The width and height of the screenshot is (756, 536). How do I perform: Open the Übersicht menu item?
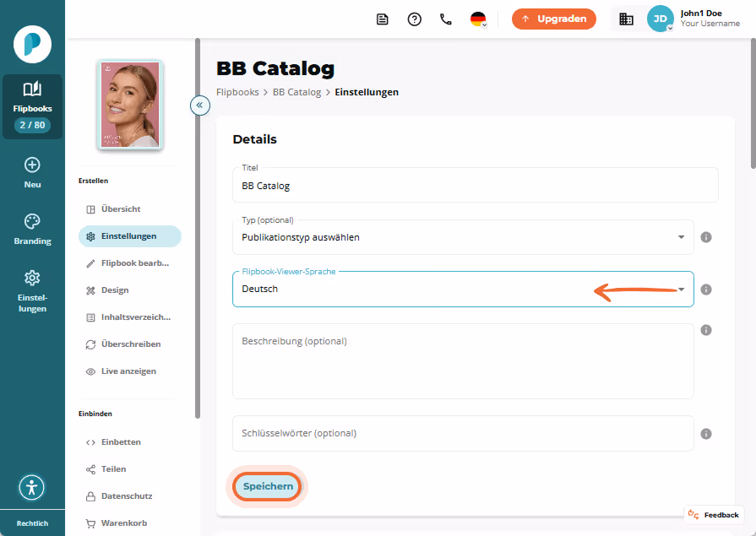[x=130, y=209]
